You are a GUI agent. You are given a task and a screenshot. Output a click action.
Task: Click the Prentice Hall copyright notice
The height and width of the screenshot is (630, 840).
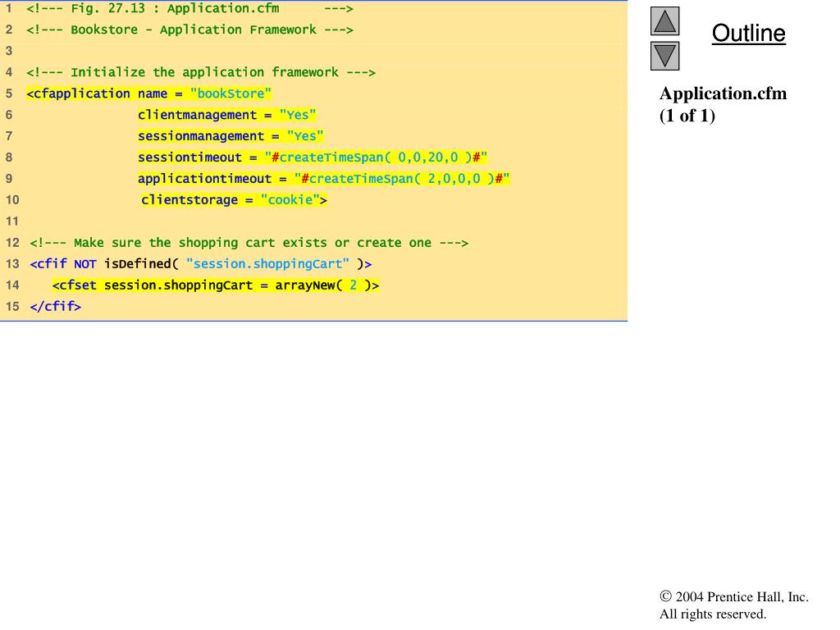734,596
